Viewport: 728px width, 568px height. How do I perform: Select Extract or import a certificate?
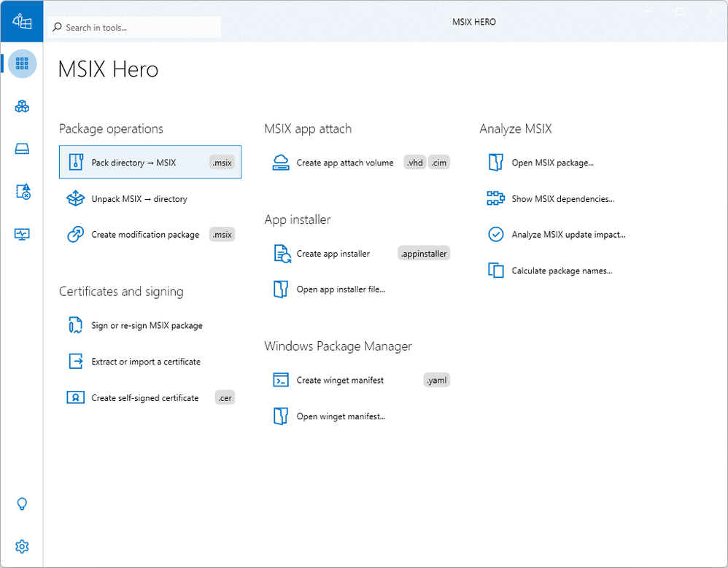point(145,362)
